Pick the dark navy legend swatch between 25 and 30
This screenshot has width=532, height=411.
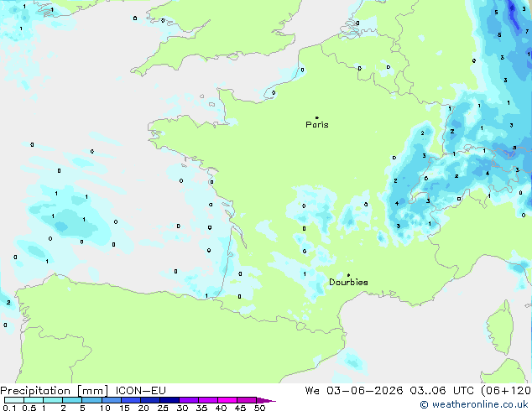point(170,400)
